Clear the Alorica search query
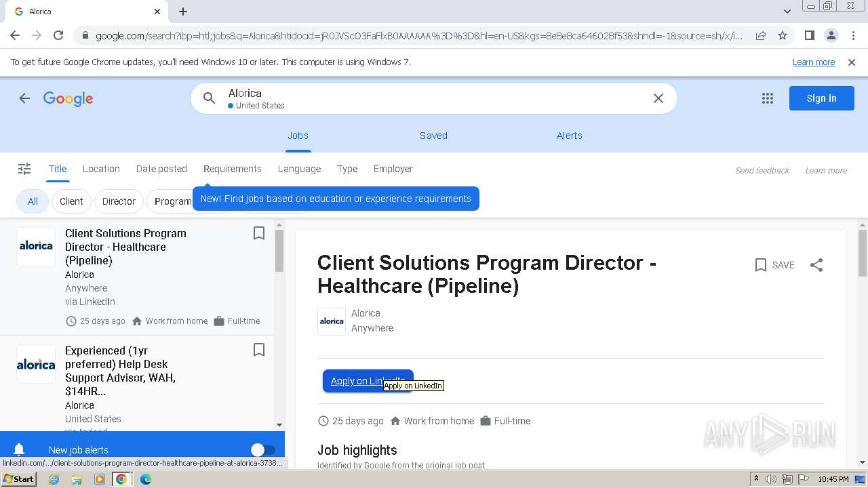The width and height of the screenshot is (868, 488). click(658, 98)
